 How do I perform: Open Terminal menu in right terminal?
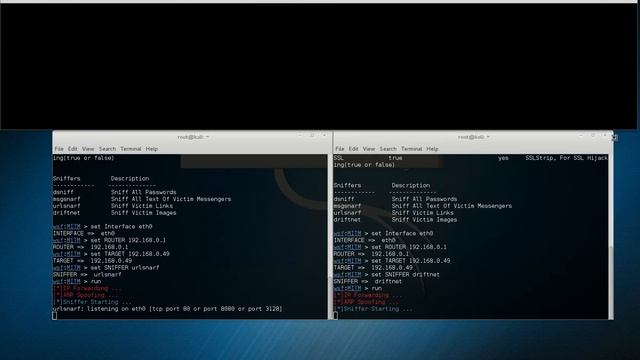[x=411, y=149]
